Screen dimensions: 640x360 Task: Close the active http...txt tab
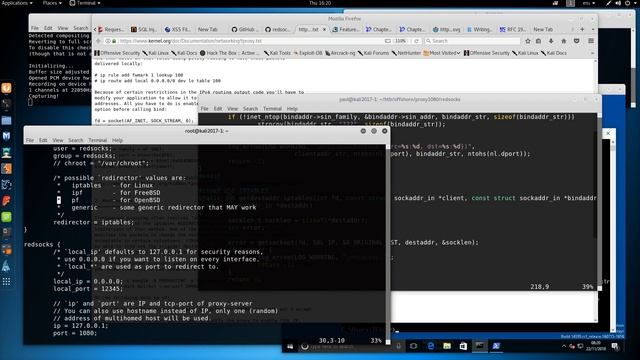(324, 29)
